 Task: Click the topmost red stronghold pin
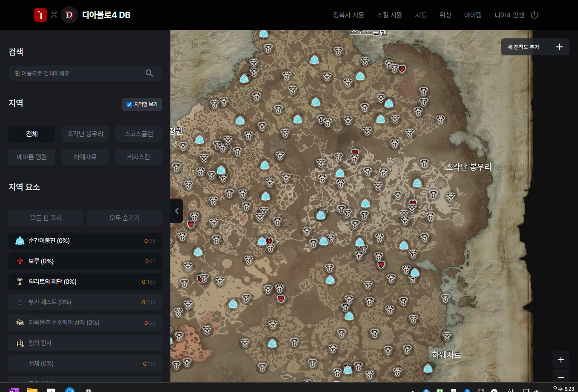click(x=401, y=68)
